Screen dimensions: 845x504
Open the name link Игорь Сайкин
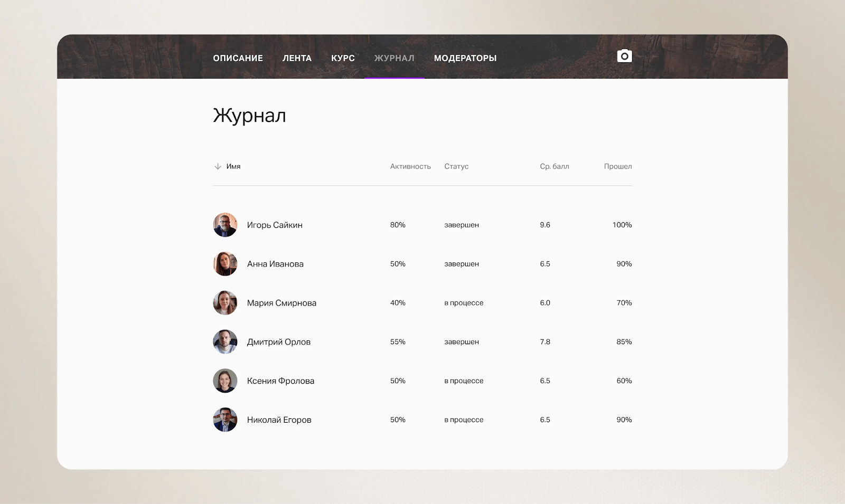pos(275,225)
